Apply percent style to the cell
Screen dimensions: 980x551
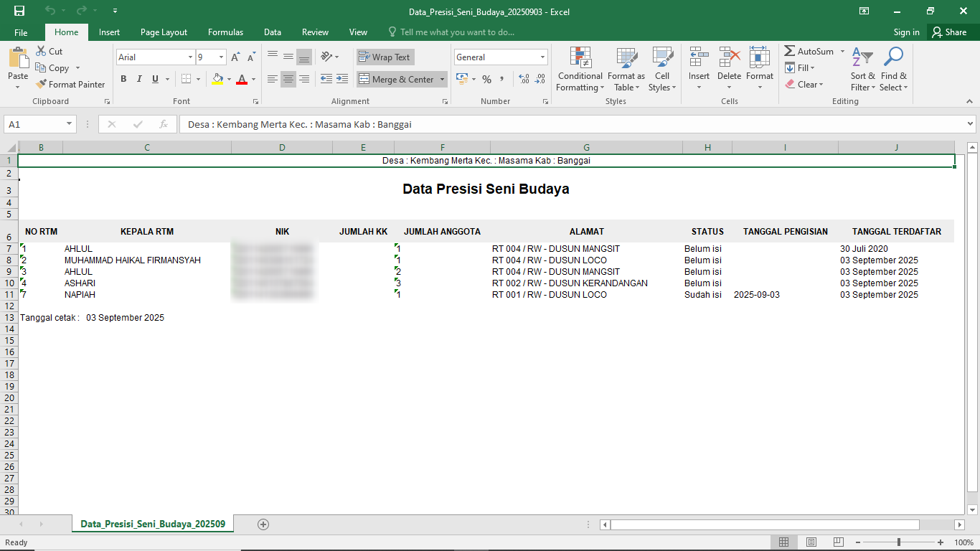point(486,79)
